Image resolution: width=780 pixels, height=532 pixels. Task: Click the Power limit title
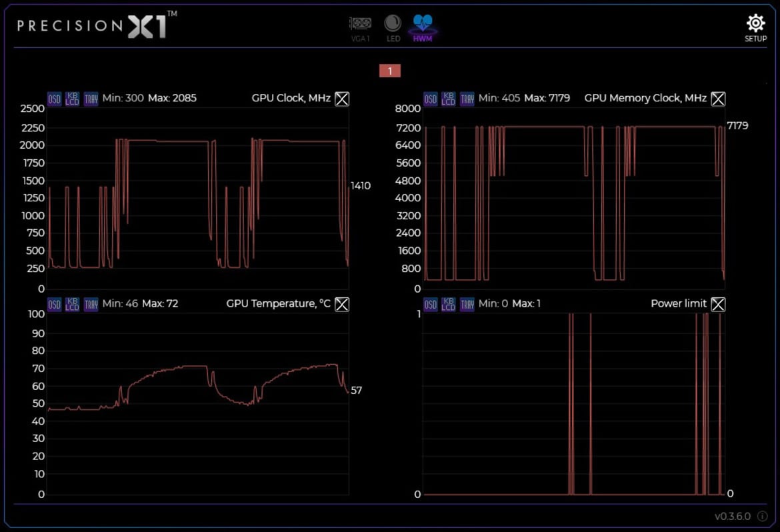(x=679, y=303)
